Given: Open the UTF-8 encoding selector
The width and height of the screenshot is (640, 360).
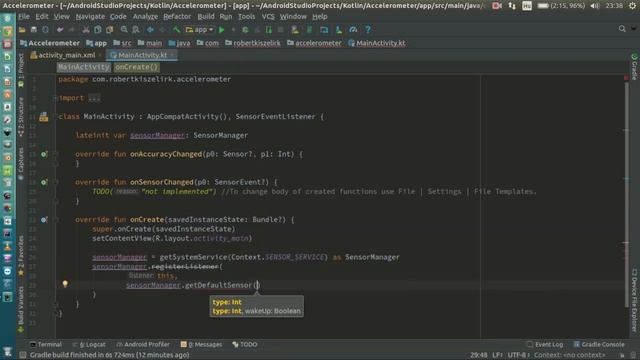Looking at the screenshot, I should 518,355.
